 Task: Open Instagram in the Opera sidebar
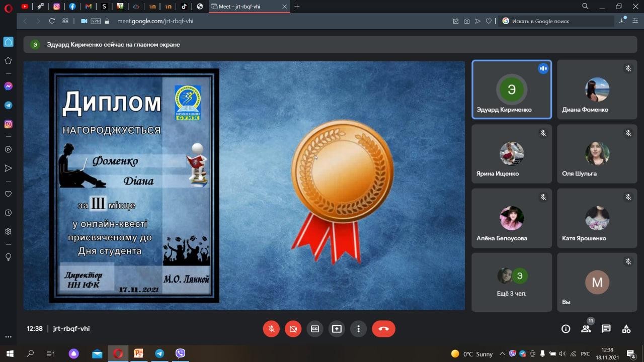(x=8, y=124)
